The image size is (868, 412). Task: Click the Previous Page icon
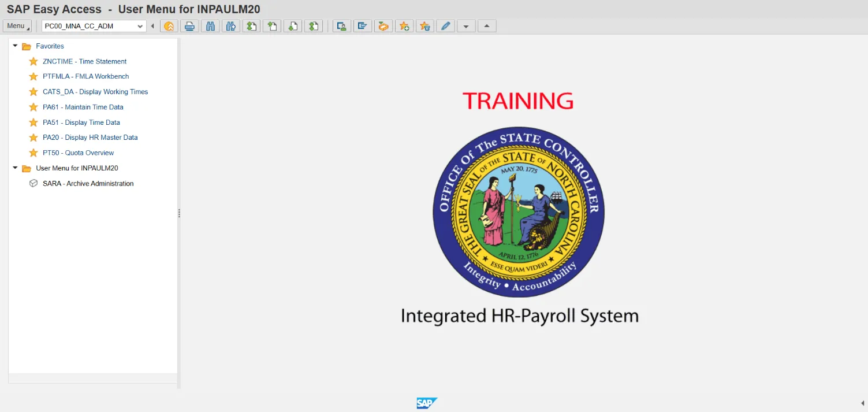pos(272,27)
